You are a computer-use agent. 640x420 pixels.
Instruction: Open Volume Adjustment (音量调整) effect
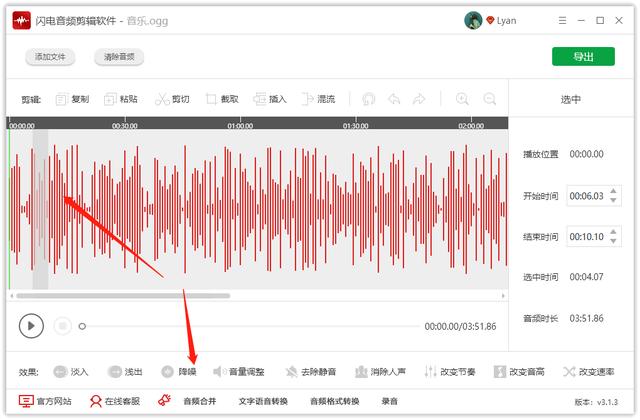click(x=239, y=371)
